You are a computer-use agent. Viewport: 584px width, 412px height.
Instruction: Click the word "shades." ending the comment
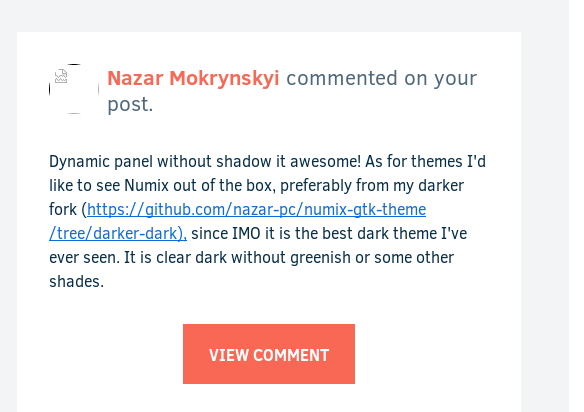76,281
